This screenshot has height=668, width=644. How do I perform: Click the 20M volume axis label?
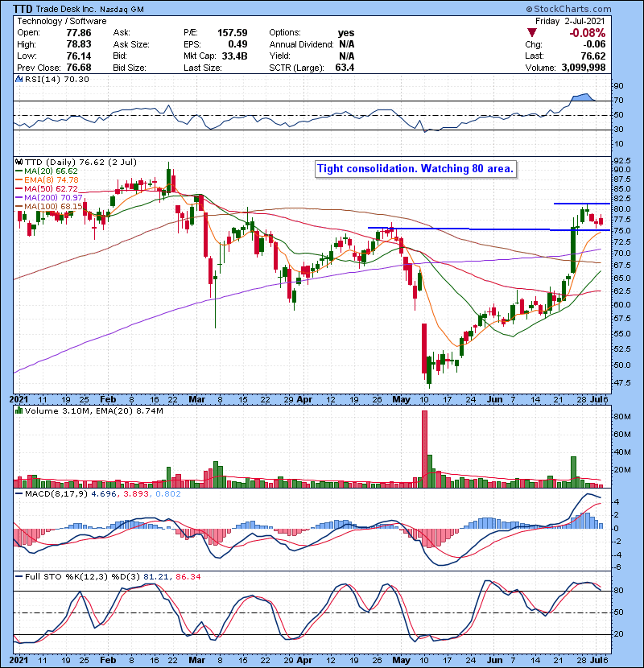coord(621,470)
